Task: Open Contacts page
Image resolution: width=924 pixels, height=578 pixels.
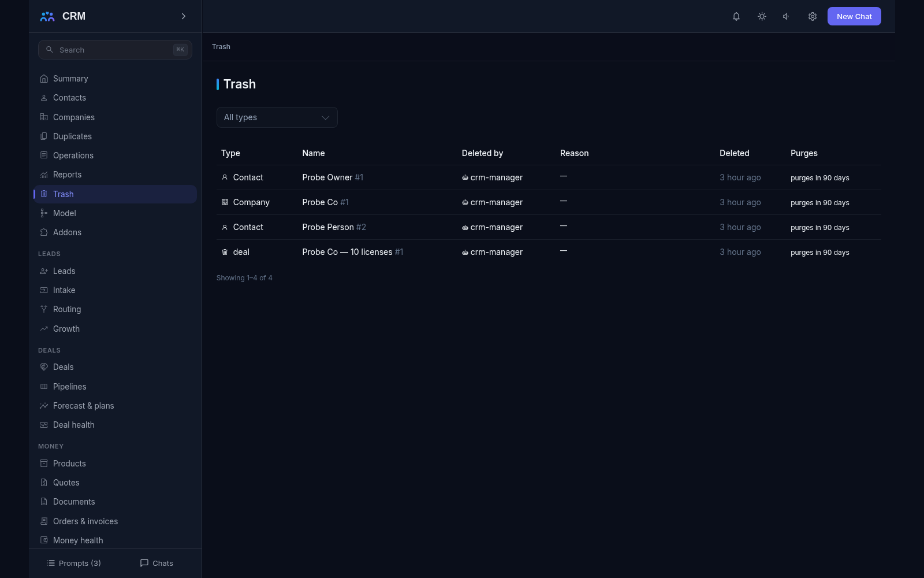Action: tap(115, 98)
